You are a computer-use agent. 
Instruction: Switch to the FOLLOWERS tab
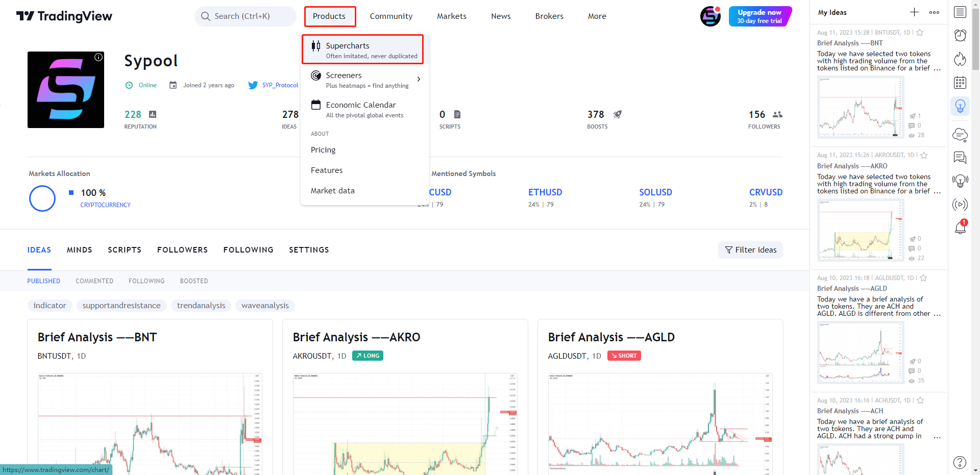pyautogui.click(x=182, y=250)
